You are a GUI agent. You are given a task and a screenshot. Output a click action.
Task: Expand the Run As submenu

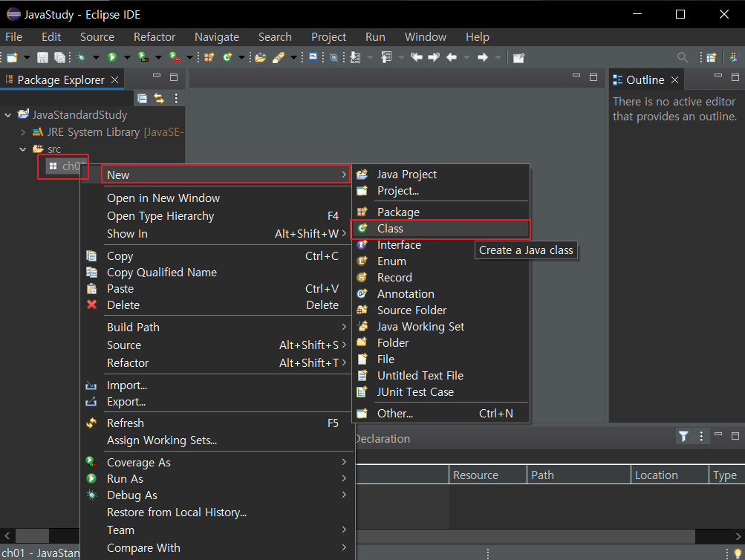[216, 479]
